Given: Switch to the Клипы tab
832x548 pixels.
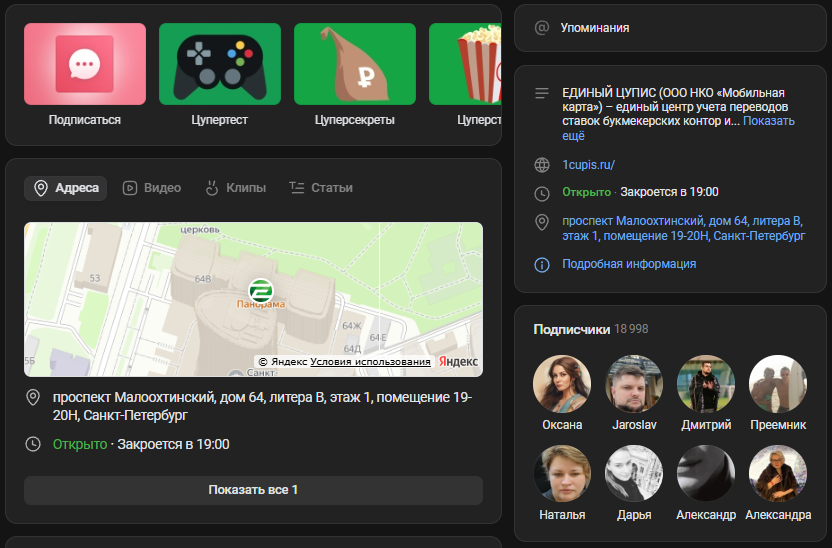Looking at the screenshot, I should tap(236, 188).
